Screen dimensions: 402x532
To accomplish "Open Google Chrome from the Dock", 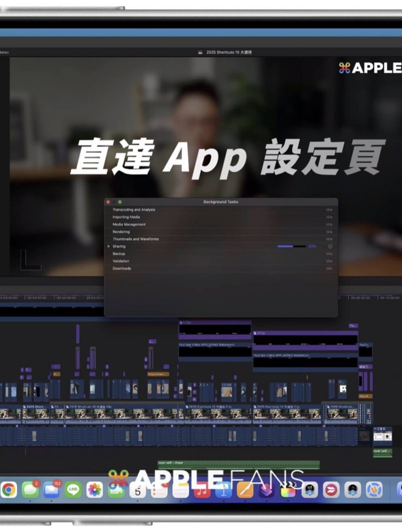I will pos(8,490).
